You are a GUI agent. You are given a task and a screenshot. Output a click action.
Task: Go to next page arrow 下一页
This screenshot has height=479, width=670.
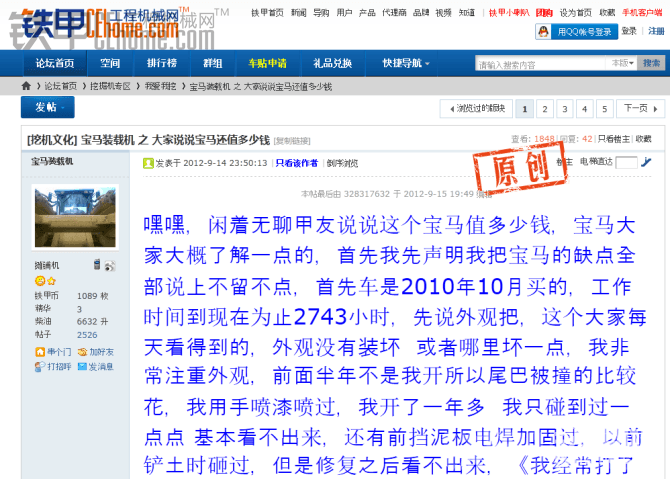(x=641, y=109)
